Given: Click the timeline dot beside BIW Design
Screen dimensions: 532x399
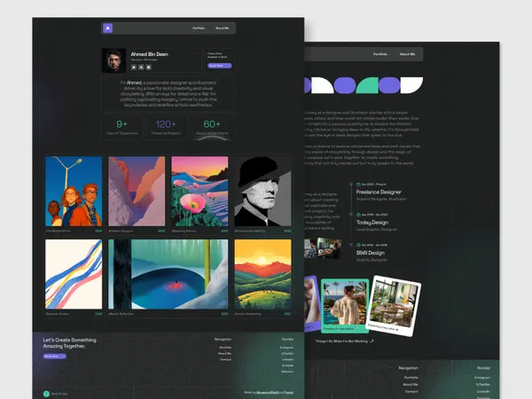Looking at the screenshot, I should [x=351, y=245].
